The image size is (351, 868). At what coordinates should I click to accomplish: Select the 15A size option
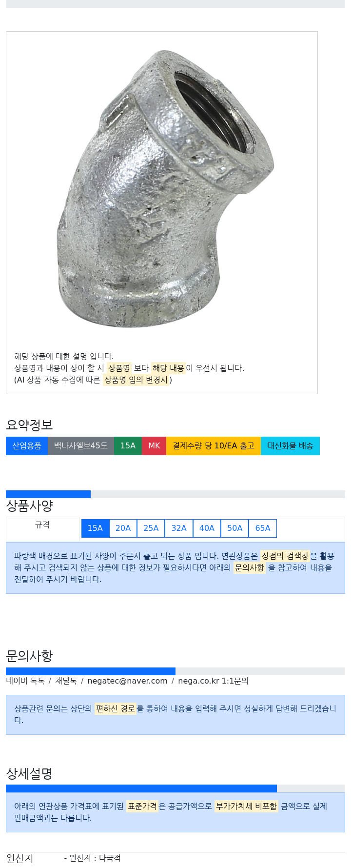[95, 528]
